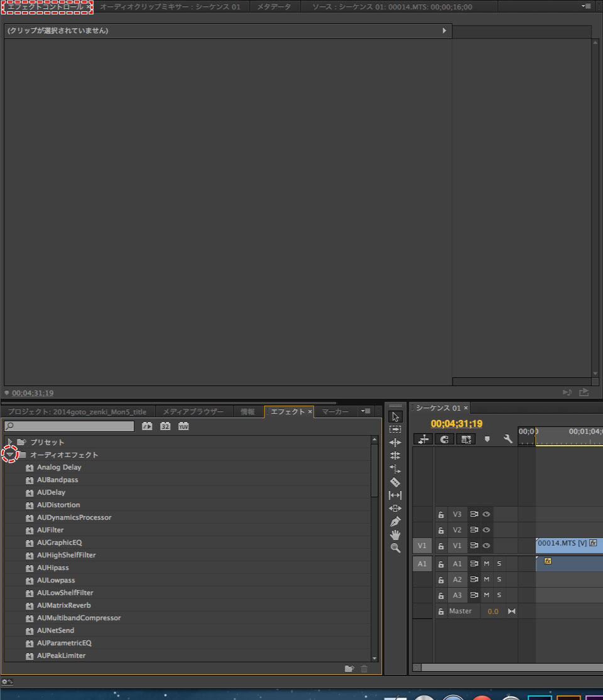Image resolution: width=603 pixels, height=700 pixels.
Task: Select the Slip tool
Action: click(395, 495)
